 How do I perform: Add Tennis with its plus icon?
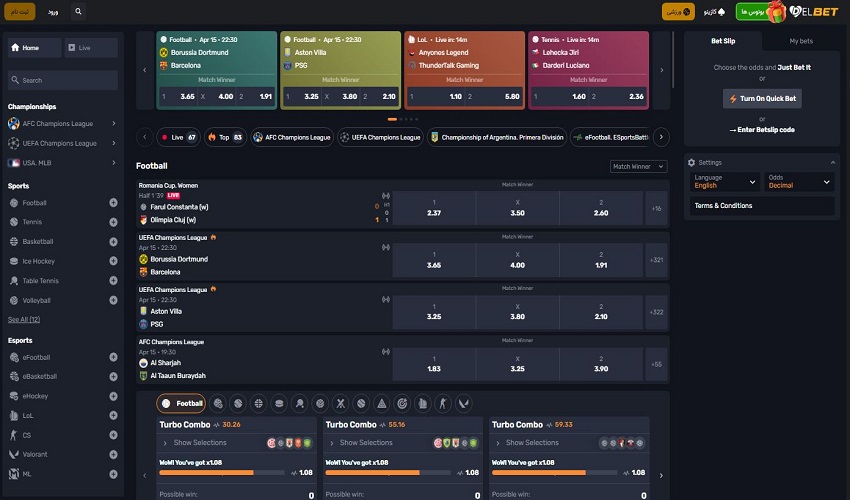coord(113,222)
